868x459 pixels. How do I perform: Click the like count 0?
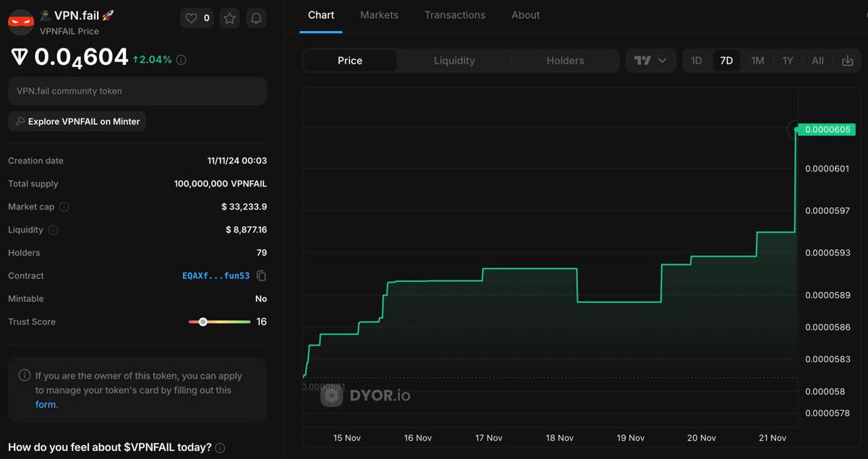pos(207,18)
